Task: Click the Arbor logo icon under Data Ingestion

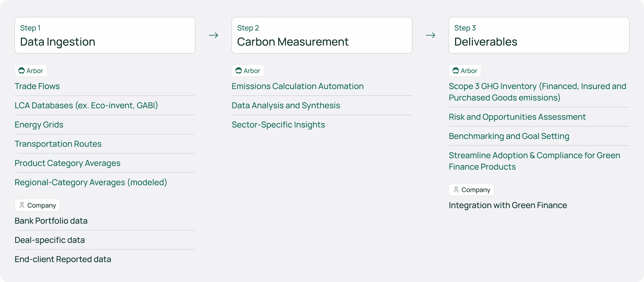Action: pyautogui.click(x=21, y=71)
